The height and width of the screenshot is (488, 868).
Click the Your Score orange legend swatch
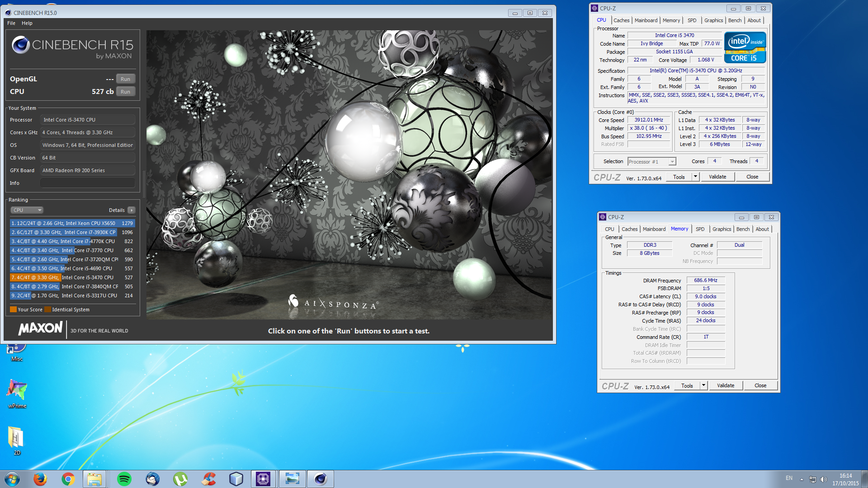[x=13, y=310]
